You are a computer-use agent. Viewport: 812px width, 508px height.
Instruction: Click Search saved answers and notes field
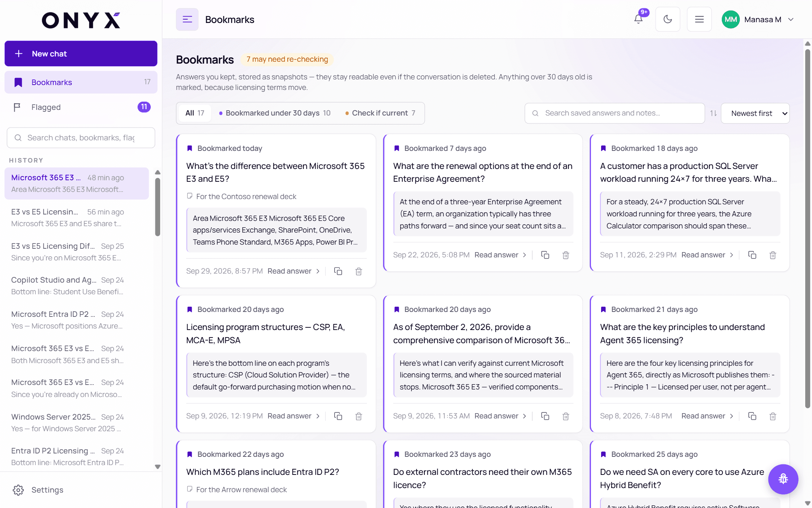tap(615, 113)
